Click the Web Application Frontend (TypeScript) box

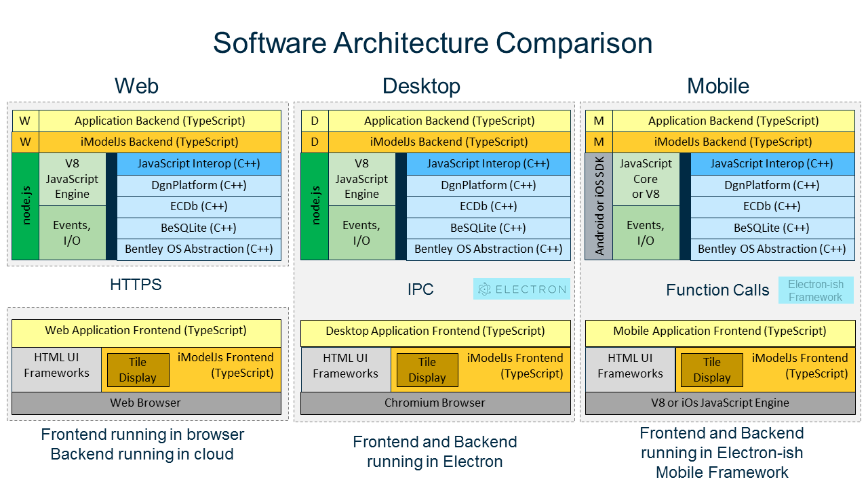[x=146, y=331]
